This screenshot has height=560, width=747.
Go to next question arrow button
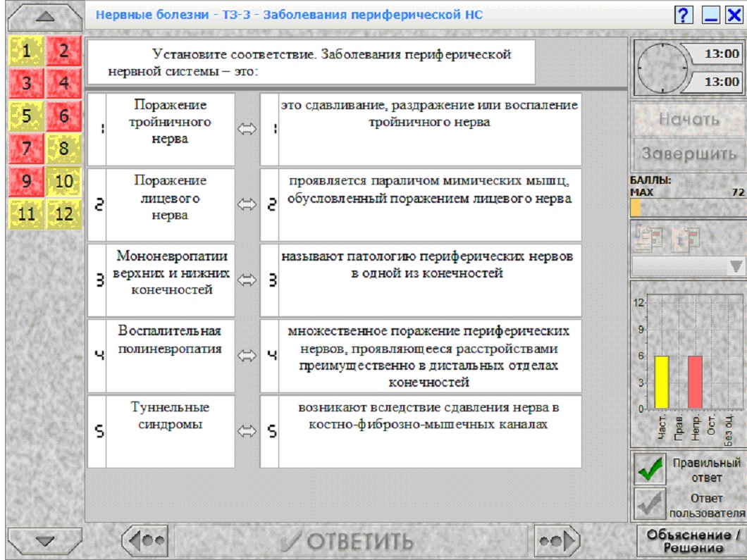click(x=557, y=540)
